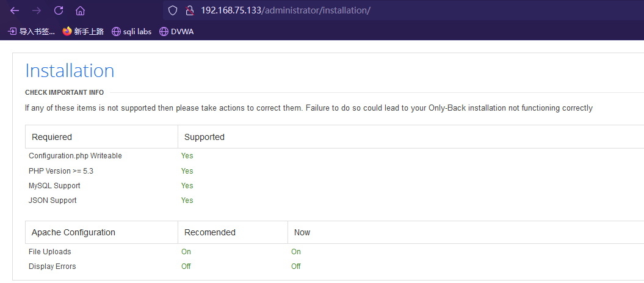View connection security lock details

coord(189,10)
